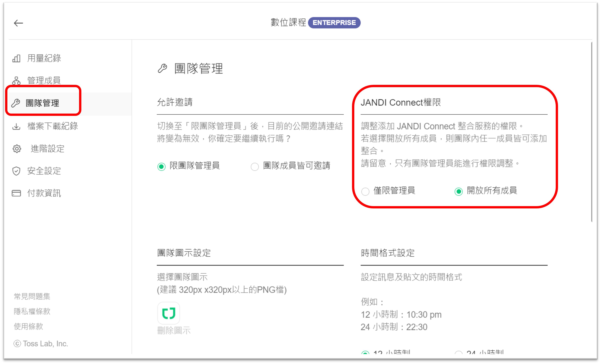The width and height of the screenshot is (601, 364).
Task: Click the shield icon for 安全設定
Action: point(16,171)
